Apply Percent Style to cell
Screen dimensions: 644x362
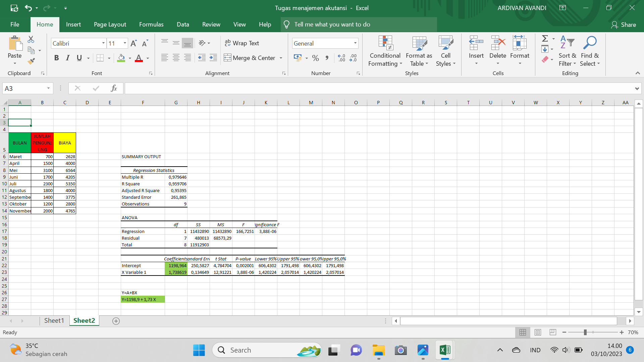click(x=315, y=58)
